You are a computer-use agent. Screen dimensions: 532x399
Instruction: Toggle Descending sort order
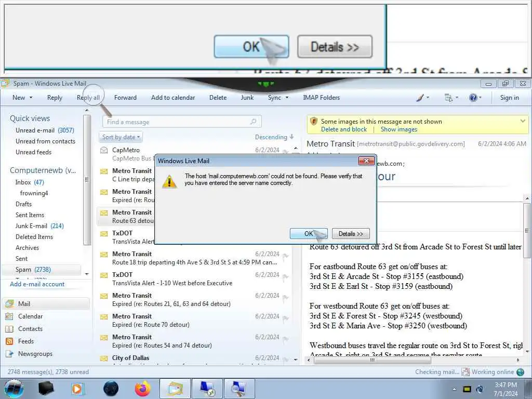point(274,137)
